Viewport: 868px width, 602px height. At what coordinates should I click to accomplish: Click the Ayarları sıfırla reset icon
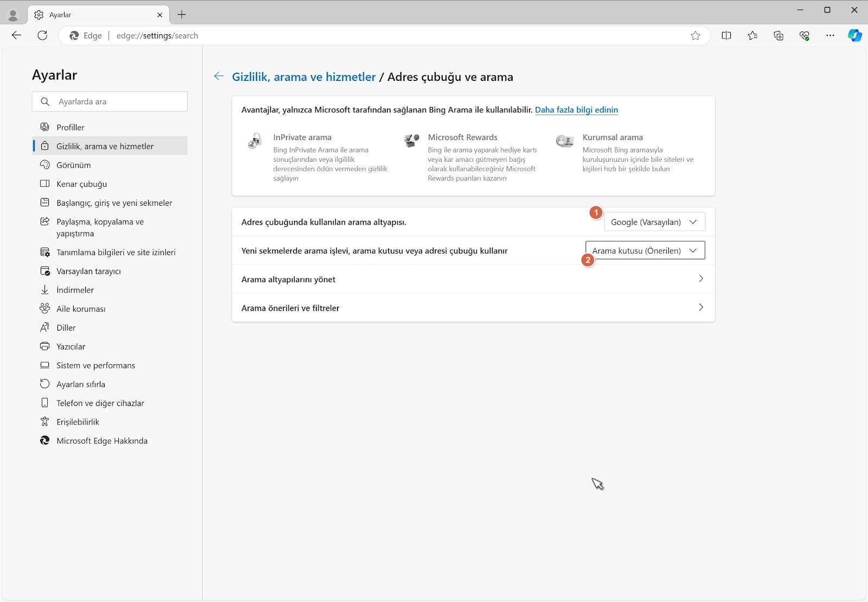click(45, 384)
